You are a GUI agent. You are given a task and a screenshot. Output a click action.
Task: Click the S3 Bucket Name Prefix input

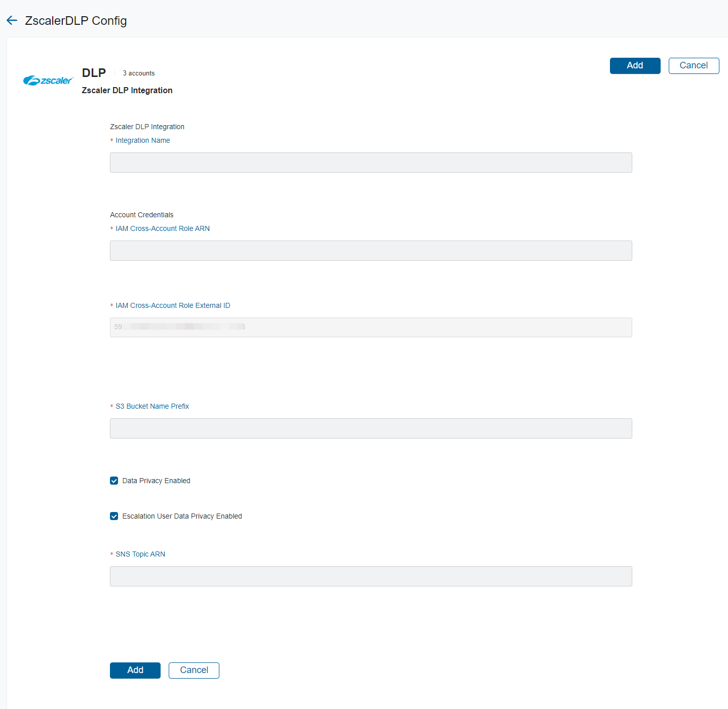370,428
